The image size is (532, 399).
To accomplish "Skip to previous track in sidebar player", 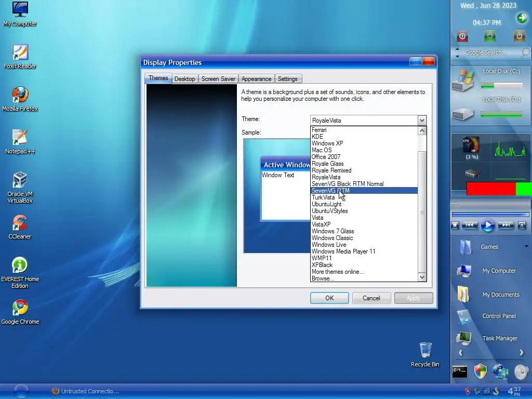I will [470, 225].
